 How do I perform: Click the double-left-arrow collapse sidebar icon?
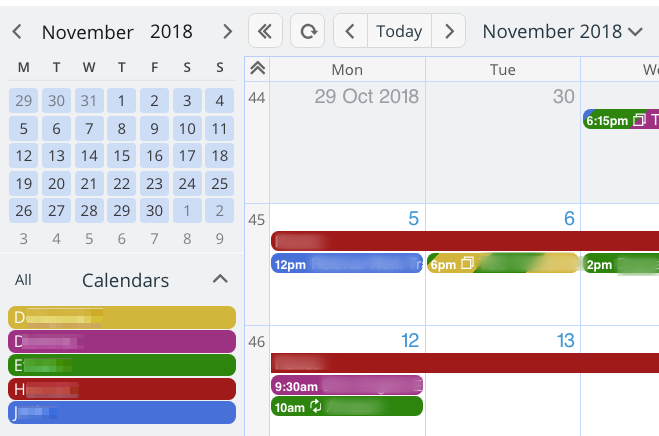click(265, 31)
